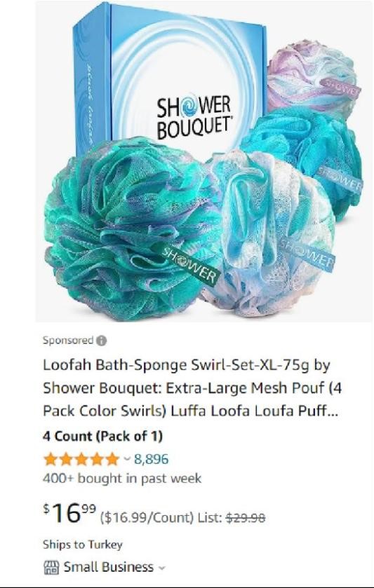Click the struck-through $29.98 list price
374x588 pixels.
point(246,518)
